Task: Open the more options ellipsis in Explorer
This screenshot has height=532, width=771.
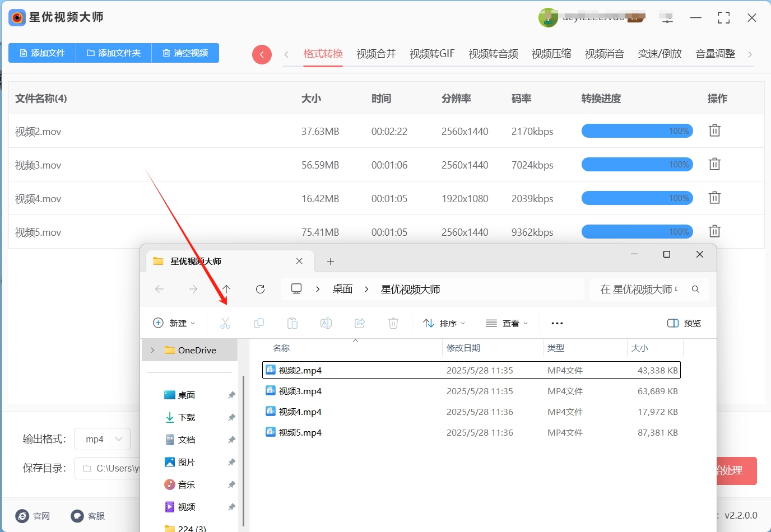Action: (x=557, y=323)
